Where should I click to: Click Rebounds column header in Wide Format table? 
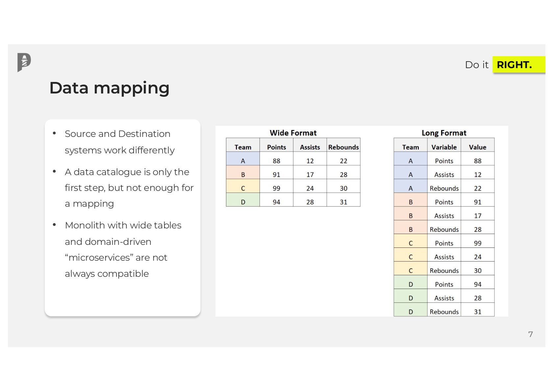[343, 147]
